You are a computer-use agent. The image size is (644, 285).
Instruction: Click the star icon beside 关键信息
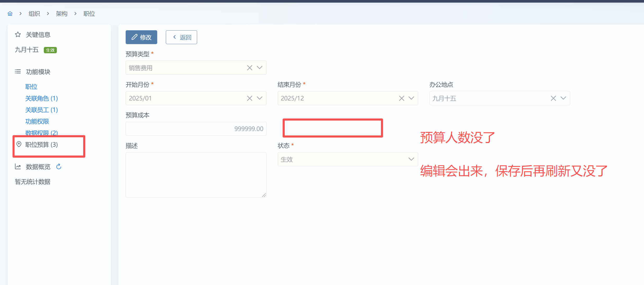coord(18,34)
